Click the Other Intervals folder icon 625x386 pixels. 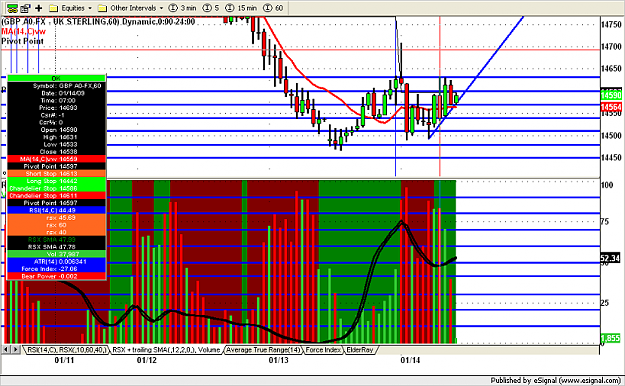tap(102, 8)
